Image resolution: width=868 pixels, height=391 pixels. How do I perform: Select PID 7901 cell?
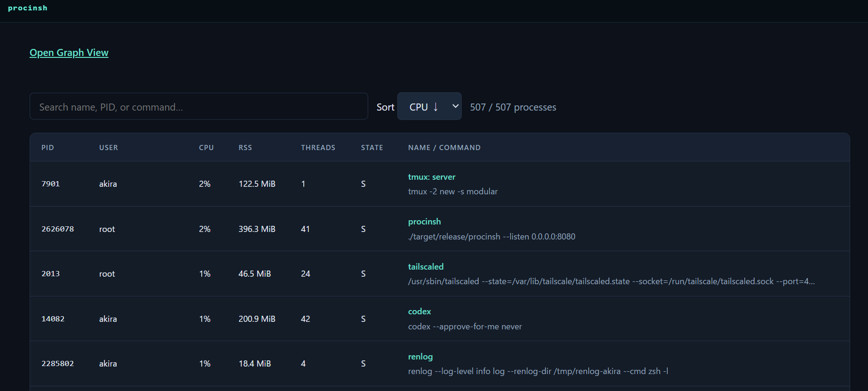tap(51, 184)
